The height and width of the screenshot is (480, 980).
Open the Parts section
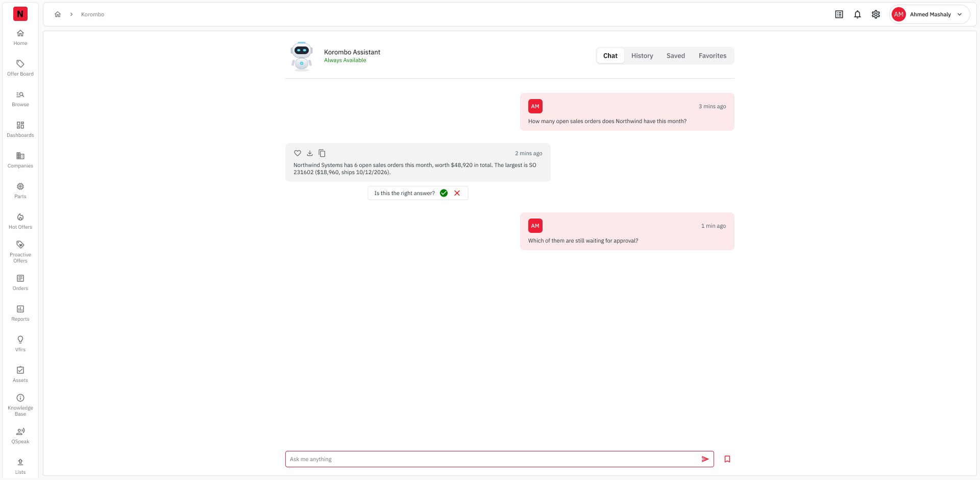[x=20, y=191]
